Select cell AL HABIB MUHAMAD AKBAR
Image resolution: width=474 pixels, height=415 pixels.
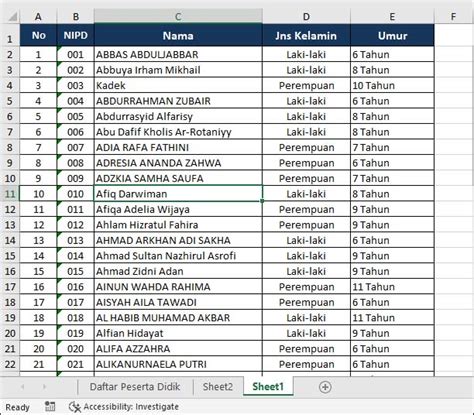click(178, 318)
